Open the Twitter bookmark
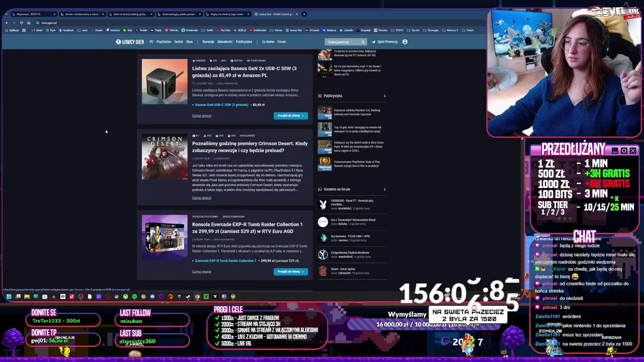Screen dimensions: 644x362 click(141, 30)
